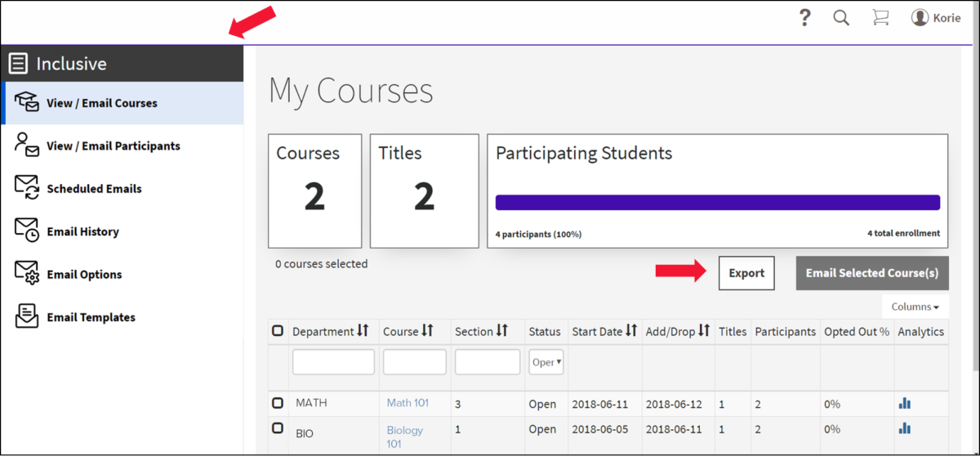This screenshot has height=457, width=980.
Task: Click the Participating Students progress bar
Action: pos(717,203)
